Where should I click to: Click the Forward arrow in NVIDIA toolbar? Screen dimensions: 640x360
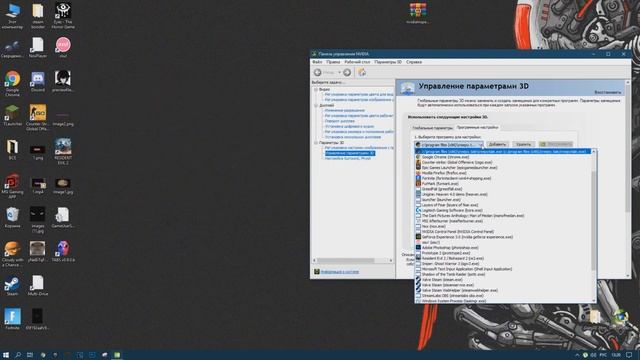point(347,72)
